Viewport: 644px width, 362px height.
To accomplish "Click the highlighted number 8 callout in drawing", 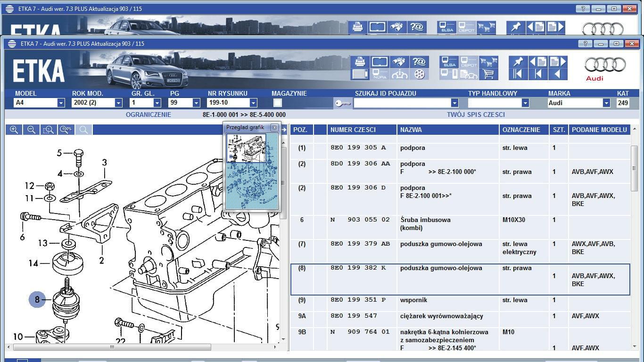I will tap(37, 299).
